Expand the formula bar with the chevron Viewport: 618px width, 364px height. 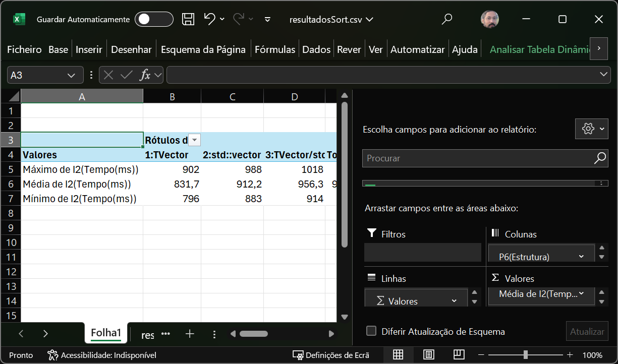click(x=604, y=75)
